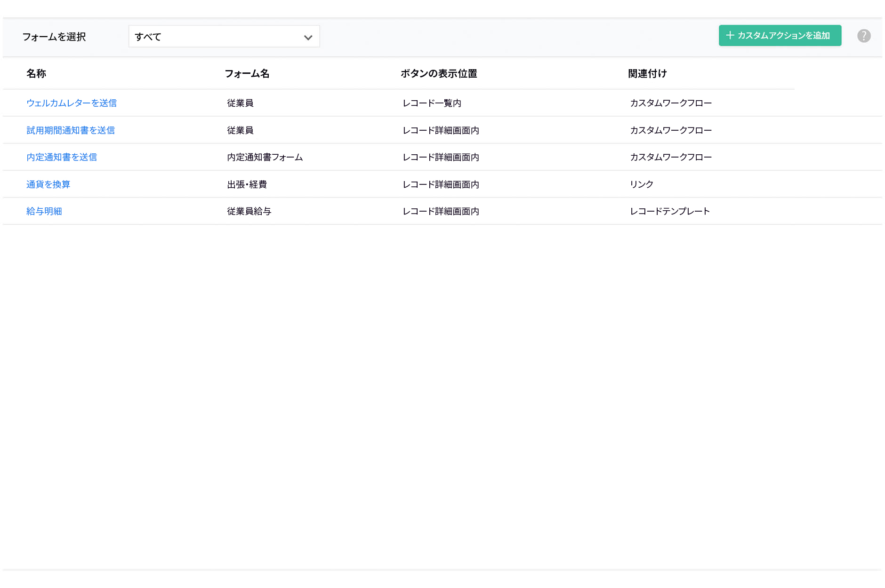
Task: Open the help icon at top right
Action: click(864, 36)
